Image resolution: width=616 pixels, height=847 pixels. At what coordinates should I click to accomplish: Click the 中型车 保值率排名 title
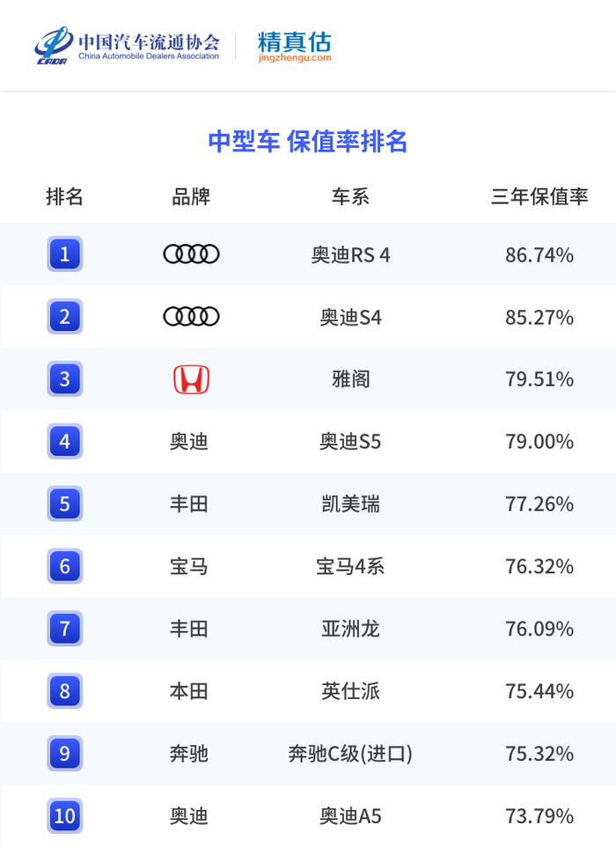[308, 141]
